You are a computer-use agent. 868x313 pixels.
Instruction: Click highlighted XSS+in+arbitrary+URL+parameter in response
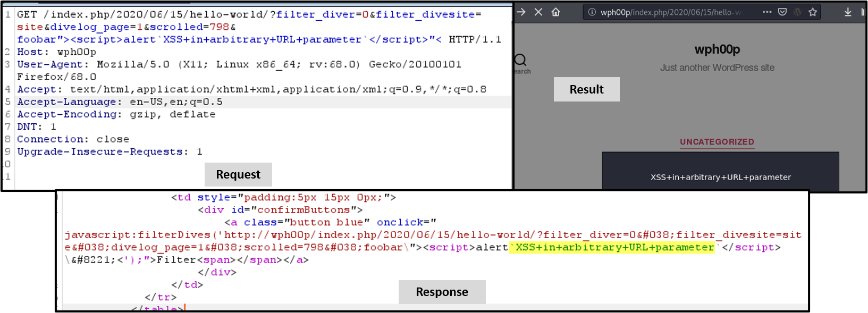coord(612,248)
